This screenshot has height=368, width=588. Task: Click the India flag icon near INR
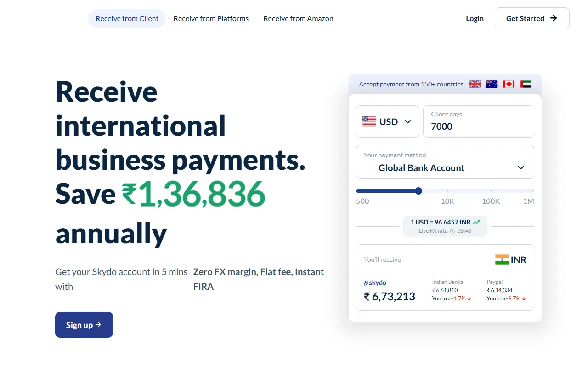click(502, 259)
